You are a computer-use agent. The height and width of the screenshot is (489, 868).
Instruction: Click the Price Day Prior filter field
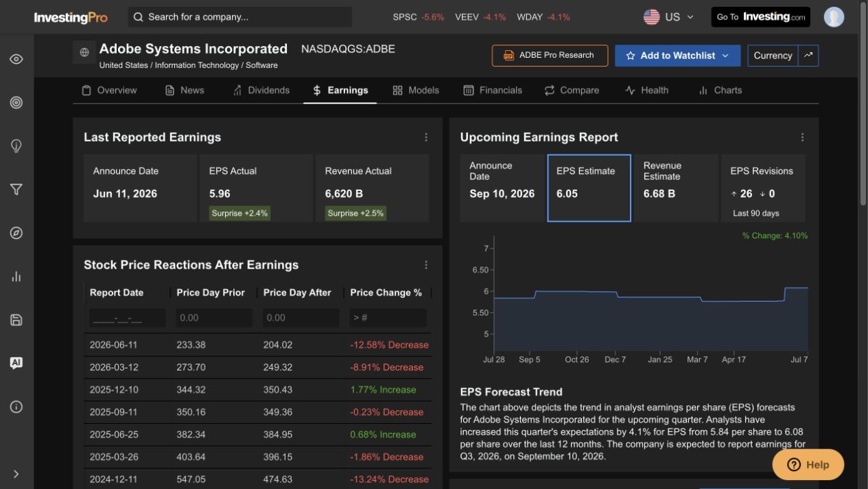click(214, 318)
